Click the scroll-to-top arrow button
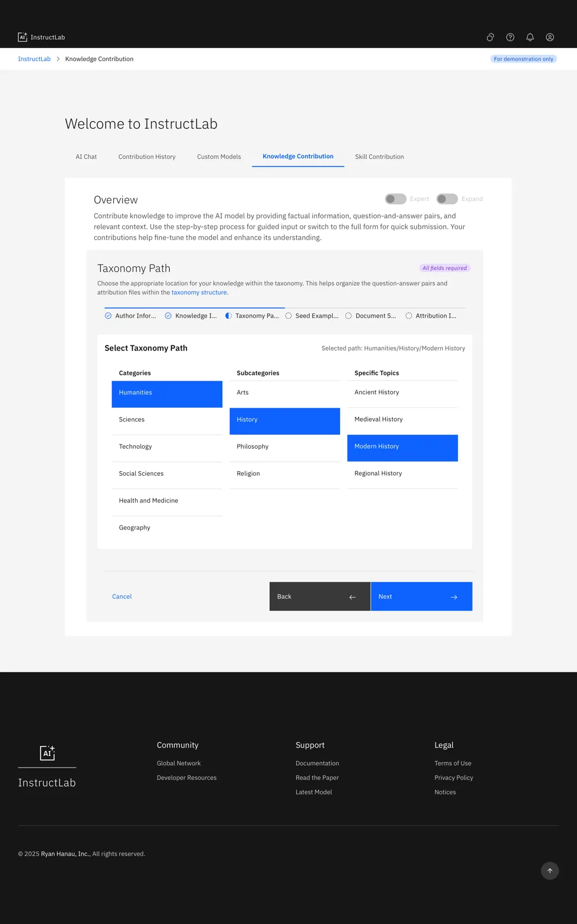This screenshot has height=924, width=577. [550, 871]
